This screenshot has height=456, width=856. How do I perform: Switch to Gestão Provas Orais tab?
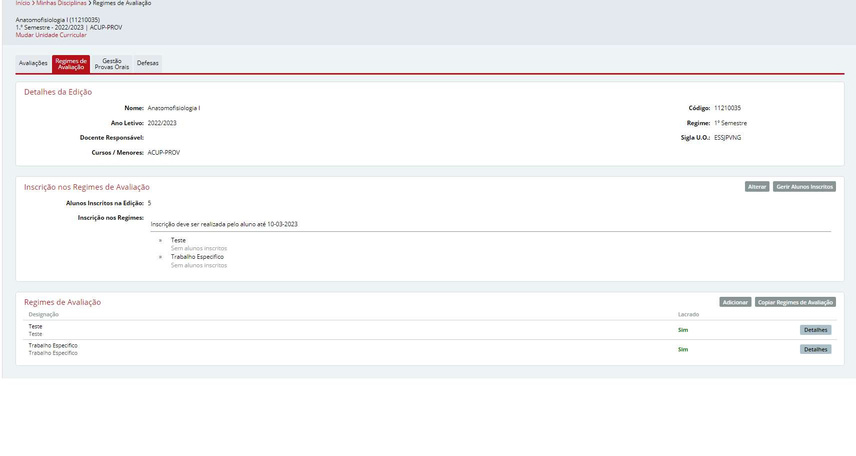point(112,64)
